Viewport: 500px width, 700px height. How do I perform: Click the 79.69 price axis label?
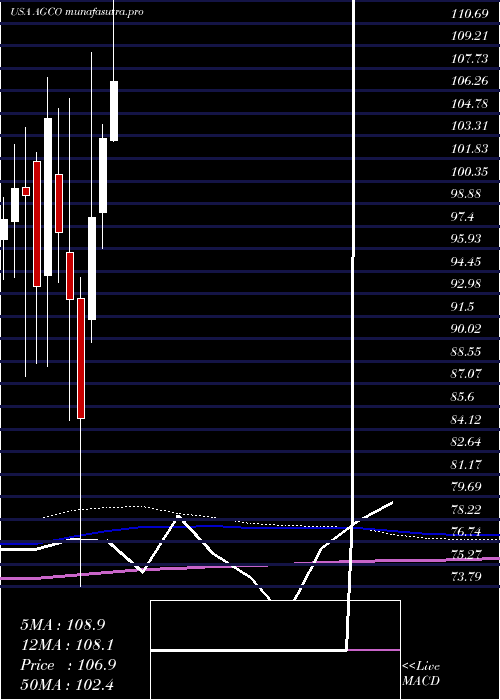(x=466, y=487)
